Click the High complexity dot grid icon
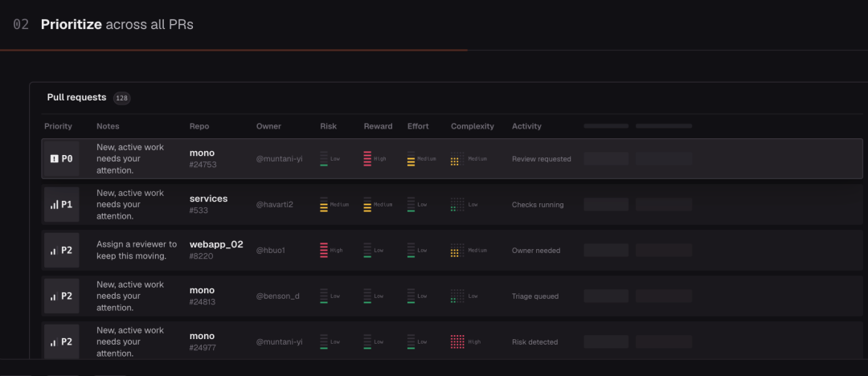 click(457, 341)
